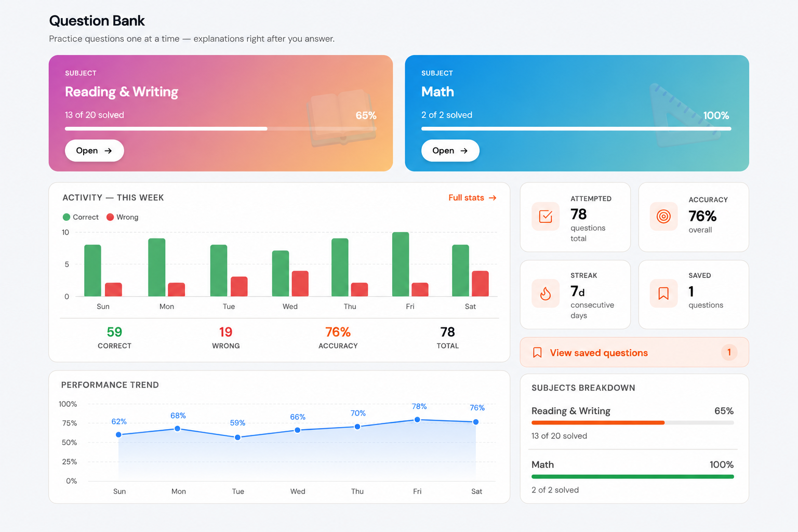
Task: Click the bookmark icon in the Saved card
Action: point(663,294)
